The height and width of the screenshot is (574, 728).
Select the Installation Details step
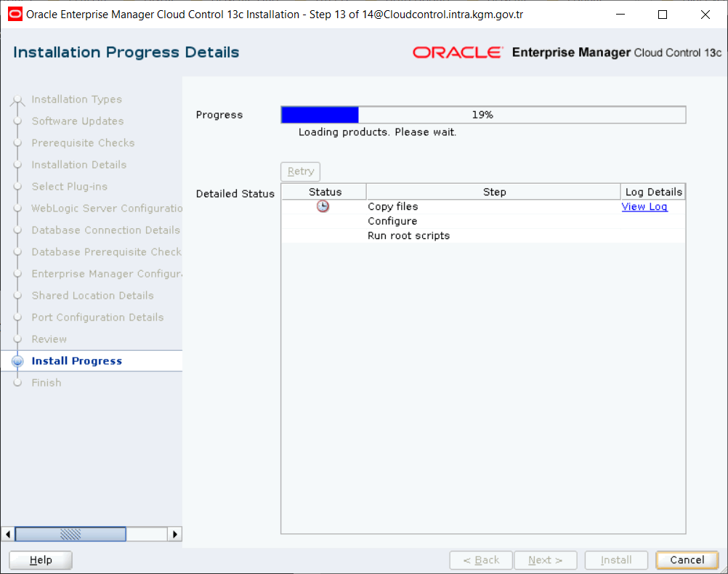pos(79,165)
